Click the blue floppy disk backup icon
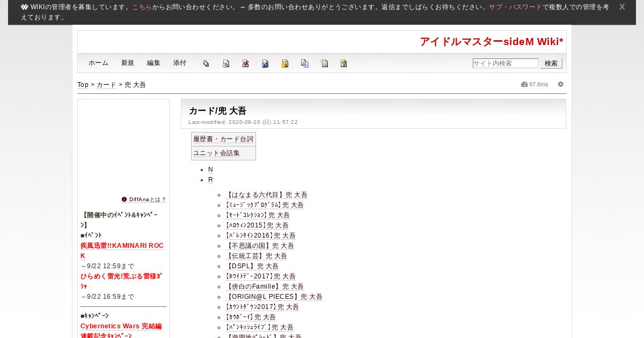This screenshot has width=644, height=338. [x=265, y=63]
